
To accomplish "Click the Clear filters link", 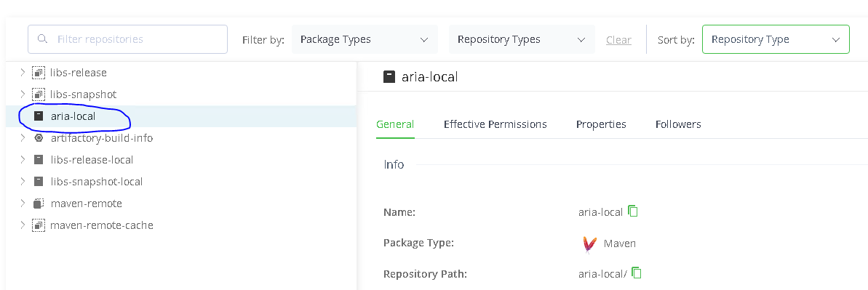I will coord(618,40).
